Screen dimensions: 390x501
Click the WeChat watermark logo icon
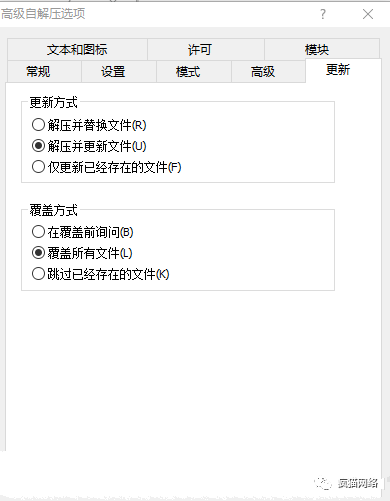coord(323,483)
